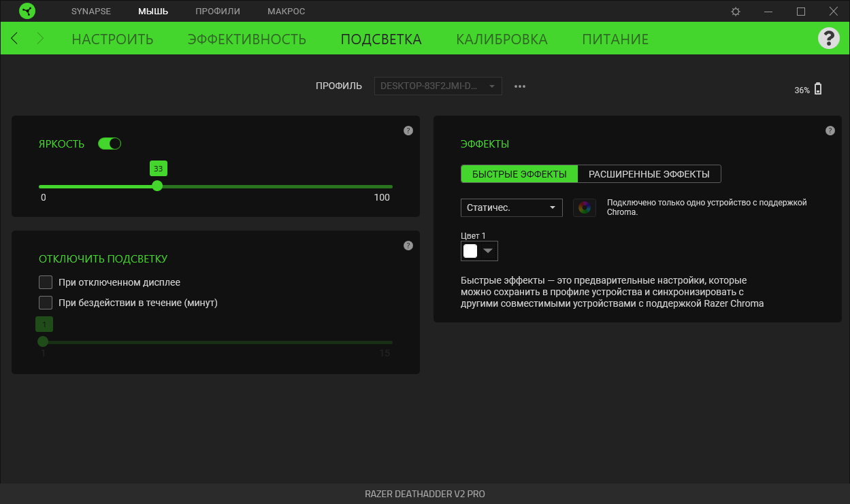The height and width of the screenshot is (504, 850).
Task: Click help icon on Эффекты panel
Action: pyautogui.click(x=830, y=131)
